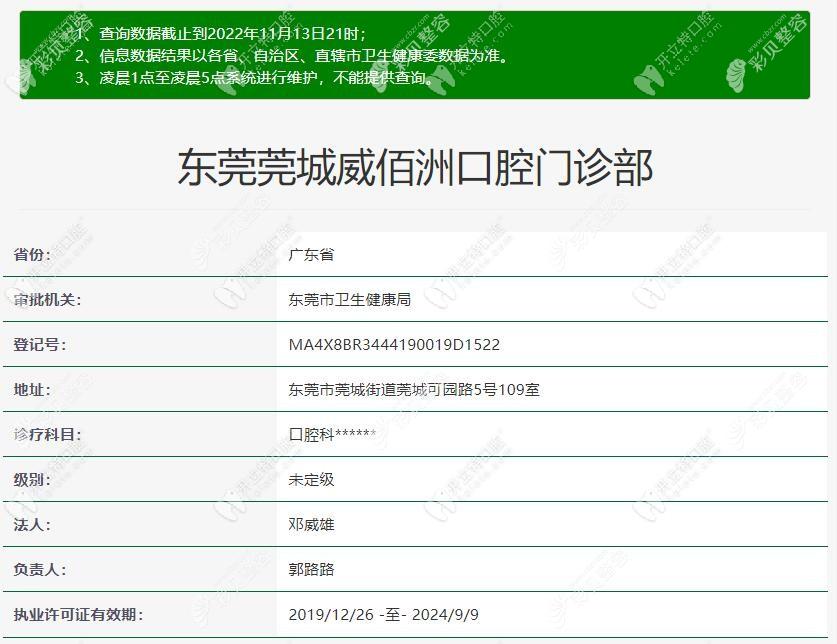Select the 地址 label
Image resolution: width=837 pixels, height=644 pixels.
point(32,389)
